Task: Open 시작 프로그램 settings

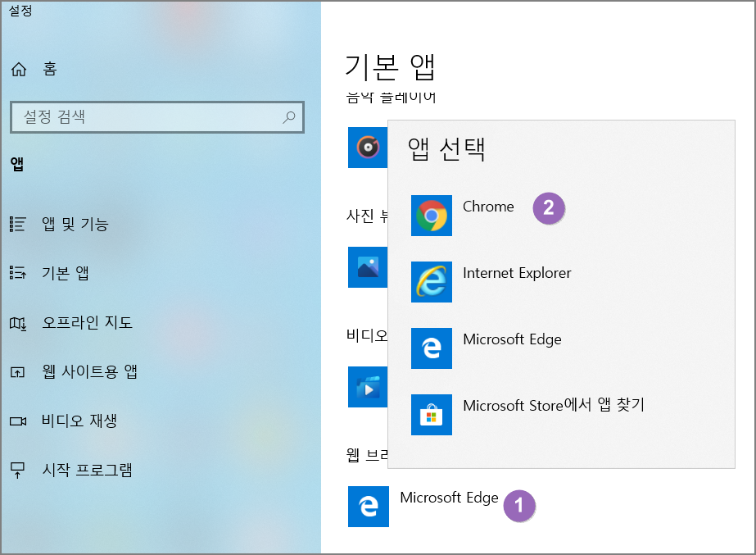Action: [x=88, y=470]
